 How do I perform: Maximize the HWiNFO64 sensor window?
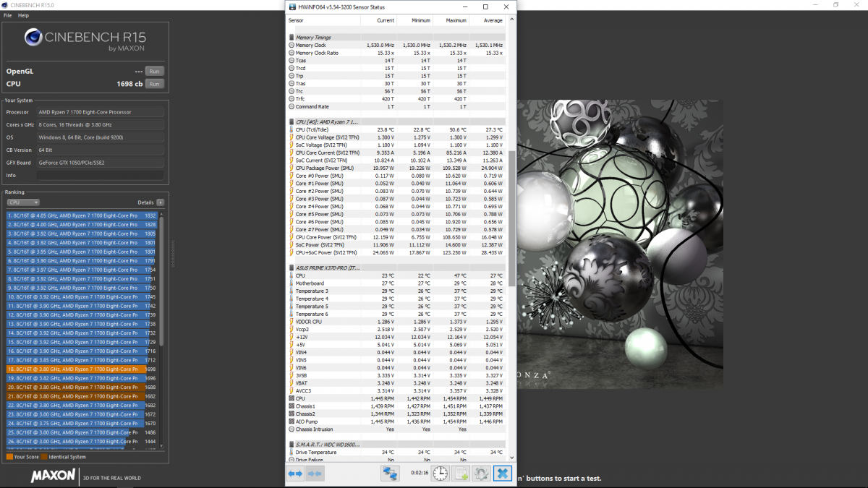(485, 7)
